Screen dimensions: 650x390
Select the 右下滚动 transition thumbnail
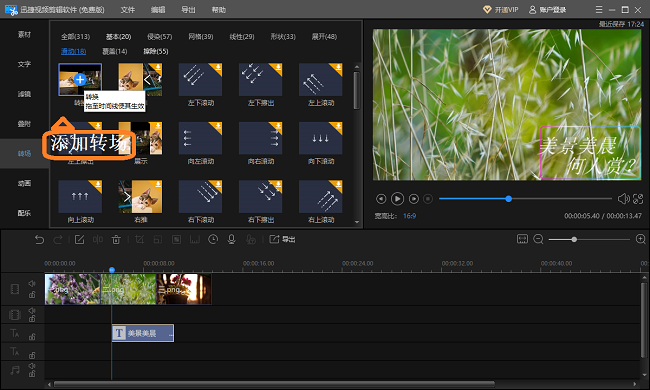200,196
